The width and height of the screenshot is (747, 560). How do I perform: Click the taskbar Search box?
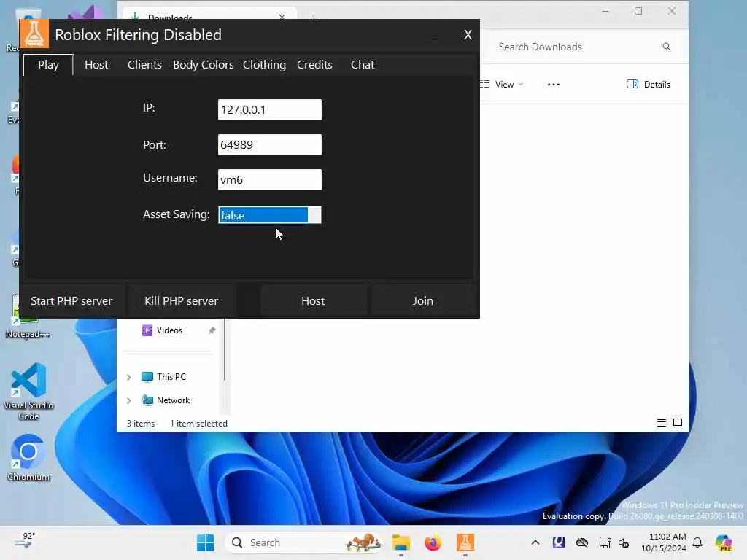click(305, 542)
